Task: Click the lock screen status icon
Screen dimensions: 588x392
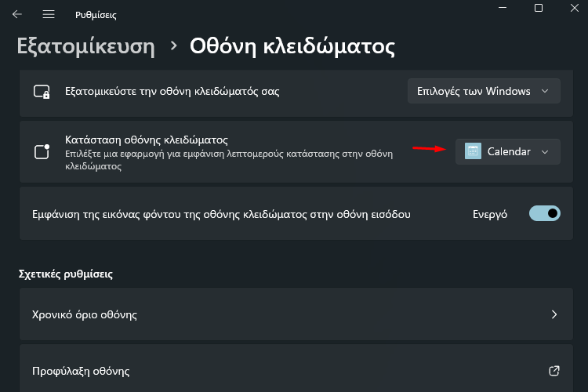Action: click(42, 151)
